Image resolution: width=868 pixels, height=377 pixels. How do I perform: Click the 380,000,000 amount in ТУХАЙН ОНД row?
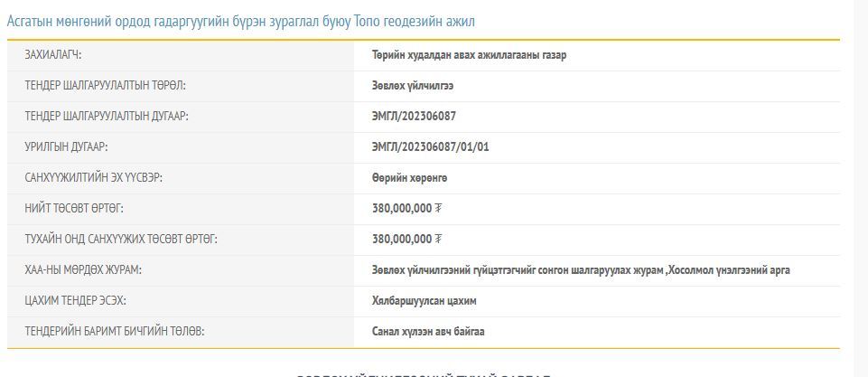(x=401, y=240)
